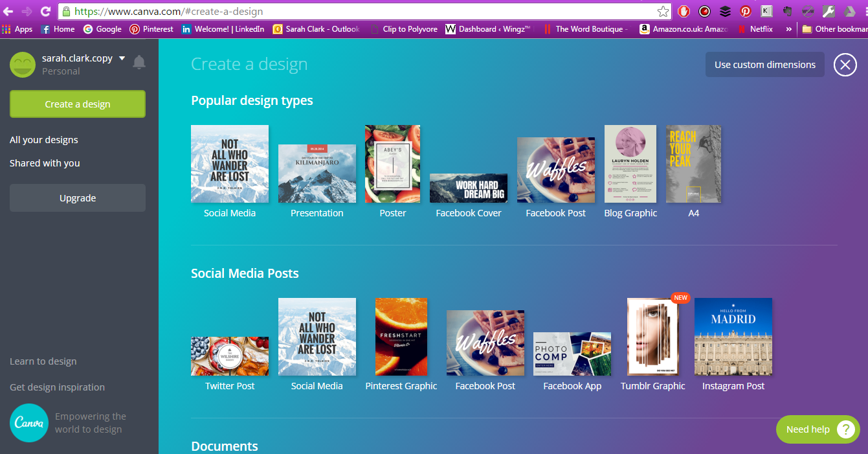
Task: Pick the Pinterest Graphic thumbnail
Action: point(401,337)
